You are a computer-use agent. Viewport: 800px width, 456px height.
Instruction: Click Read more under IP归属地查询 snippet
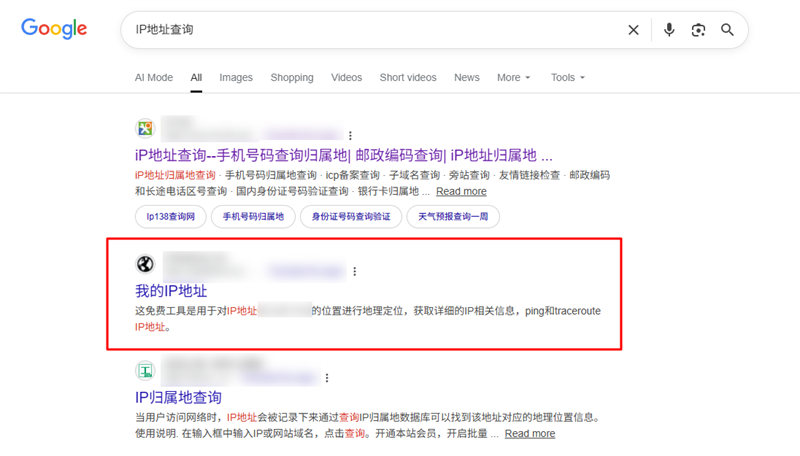point(530,434)
